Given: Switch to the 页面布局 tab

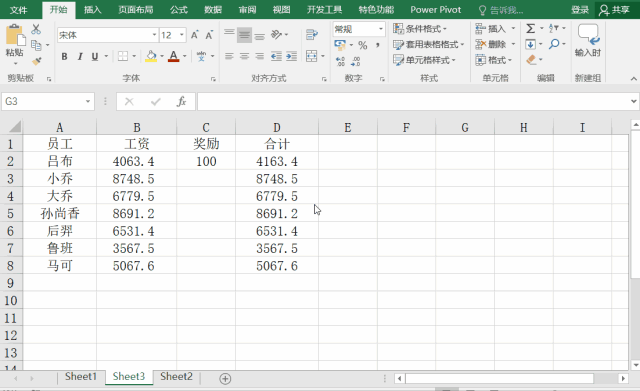Looking at the screenshot, I should (136, 10).
